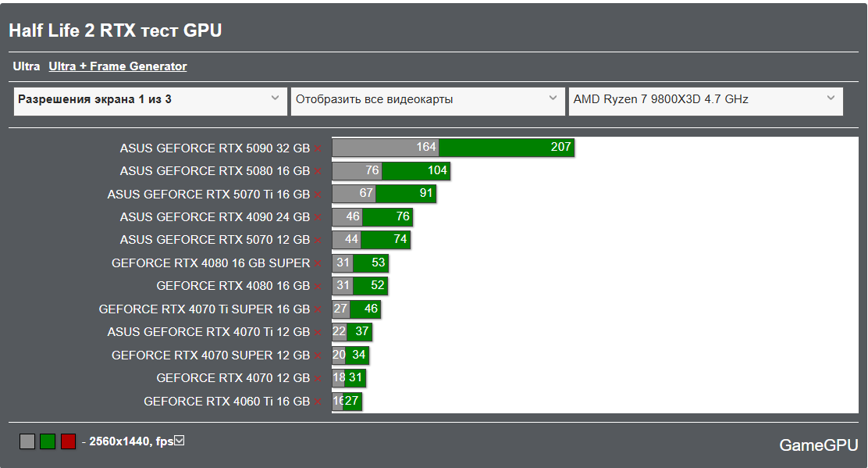Click the gray legend color swatch
Viewport: 868px width, 468px height.
point(27,441)
